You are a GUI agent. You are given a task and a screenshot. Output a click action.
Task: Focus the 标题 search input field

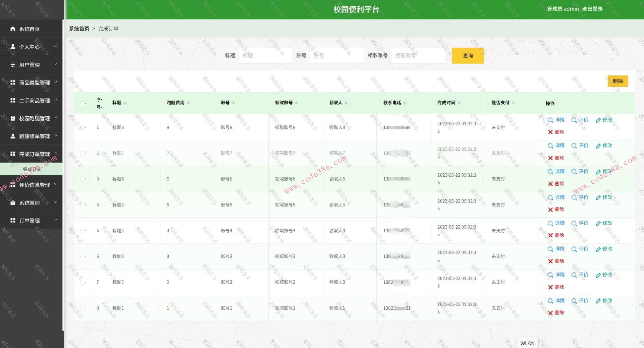click(265, 56)
